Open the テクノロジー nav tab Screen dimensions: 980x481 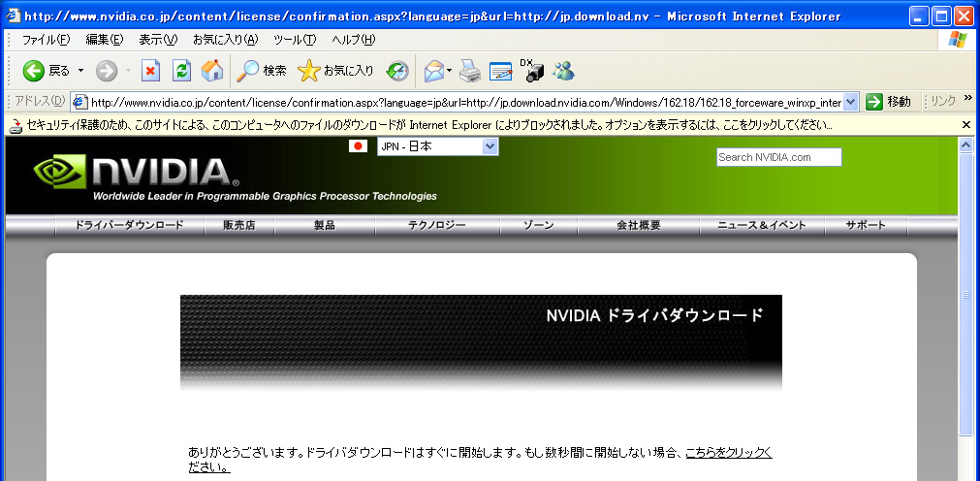437,226
